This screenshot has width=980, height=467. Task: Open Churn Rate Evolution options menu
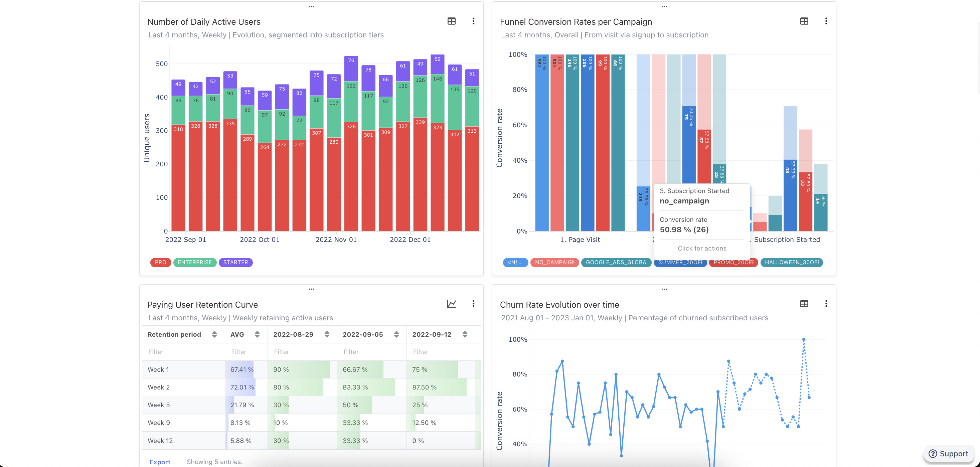pos(826,304)
